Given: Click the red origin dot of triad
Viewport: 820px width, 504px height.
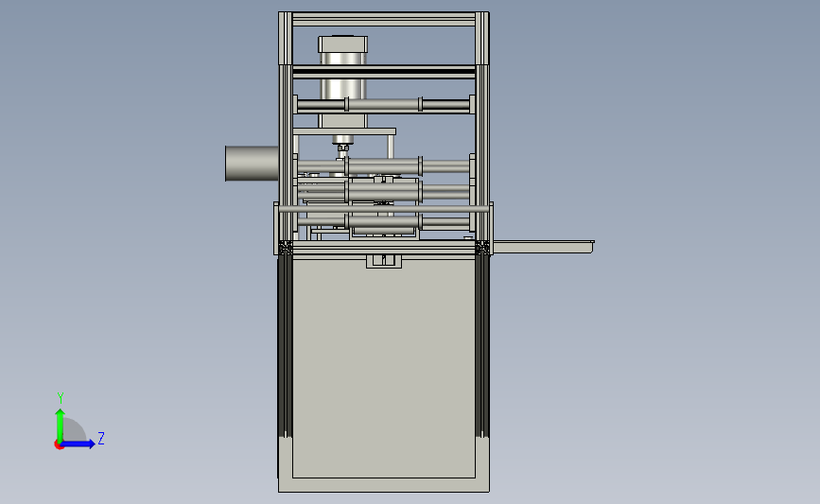Looking at the screenshot, I should (x=59, y=445).
